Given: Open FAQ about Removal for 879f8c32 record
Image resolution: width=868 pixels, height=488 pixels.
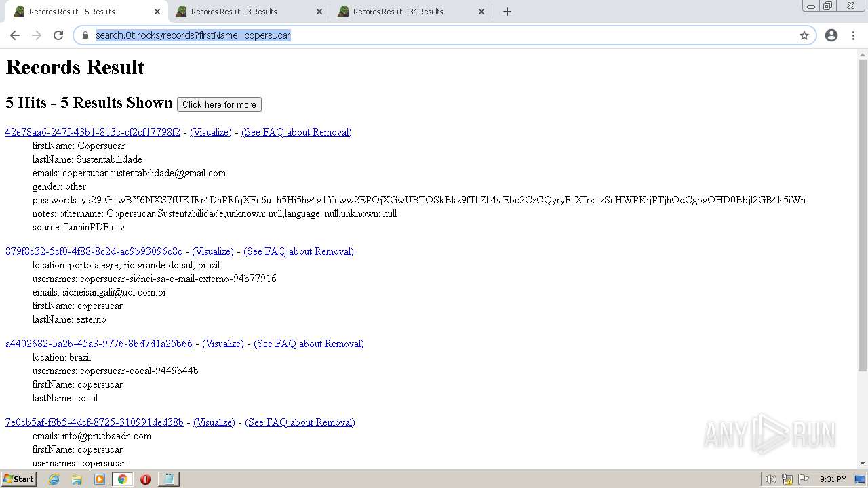Looking at the screenshot, I should (x=298, y=251).
